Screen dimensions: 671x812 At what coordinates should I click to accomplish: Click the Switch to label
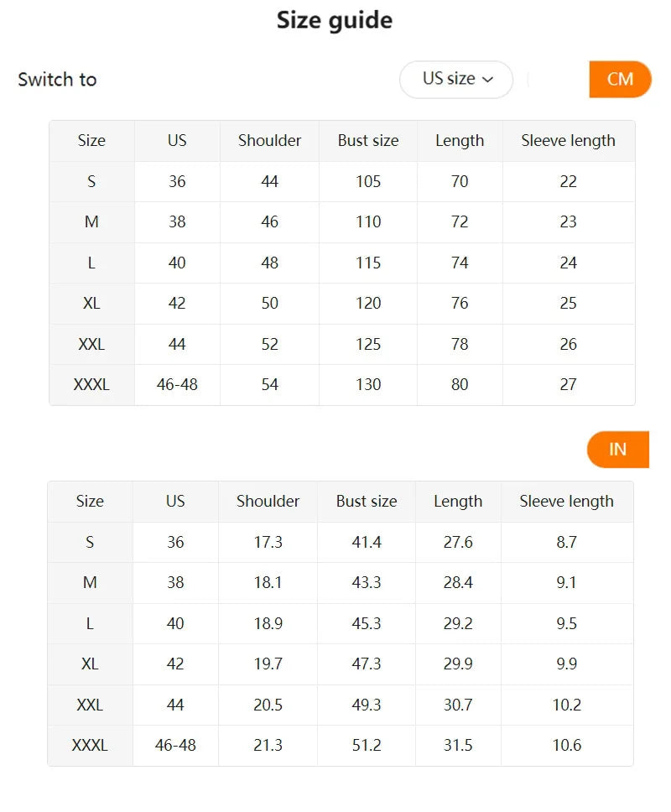56,79
